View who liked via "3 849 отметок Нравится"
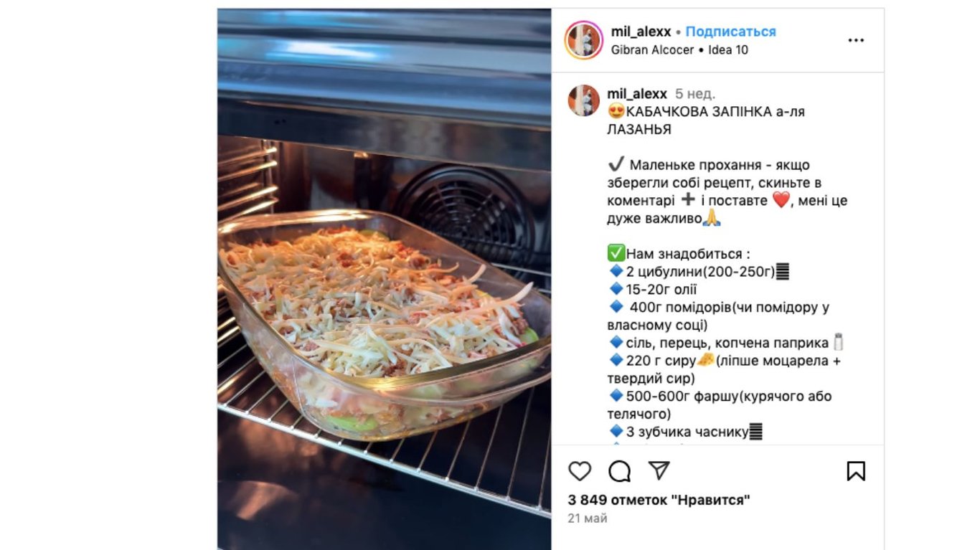The height and width of the screenshot is (550, 980). (x=659, y=500)
